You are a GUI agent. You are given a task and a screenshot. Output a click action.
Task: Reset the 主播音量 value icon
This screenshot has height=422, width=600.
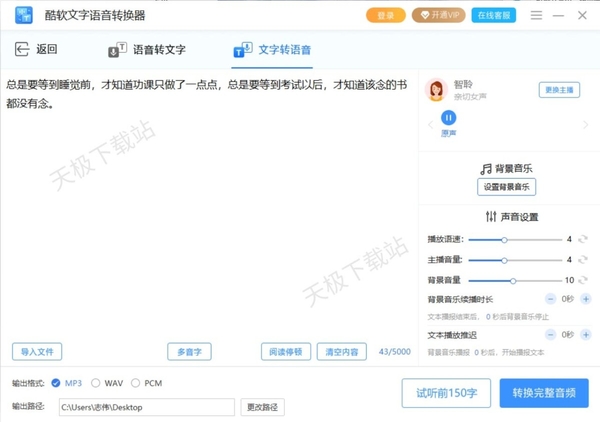pos(583,260)
